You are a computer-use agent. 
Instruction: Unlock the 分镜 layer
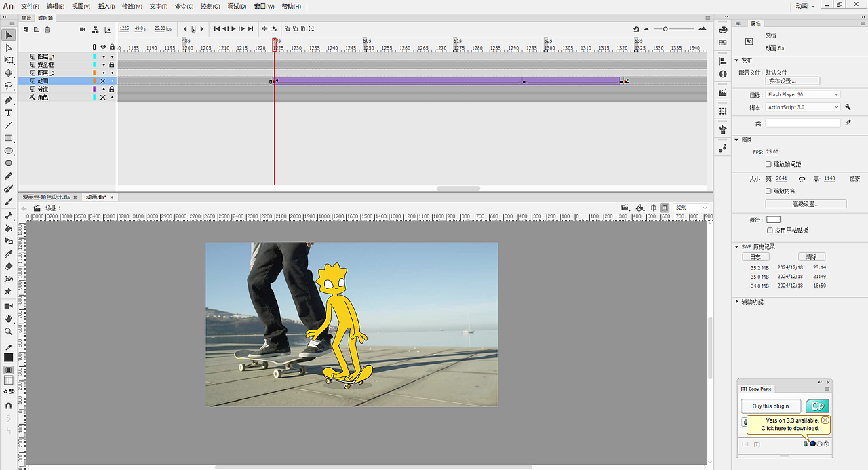(x=112, y=89)
